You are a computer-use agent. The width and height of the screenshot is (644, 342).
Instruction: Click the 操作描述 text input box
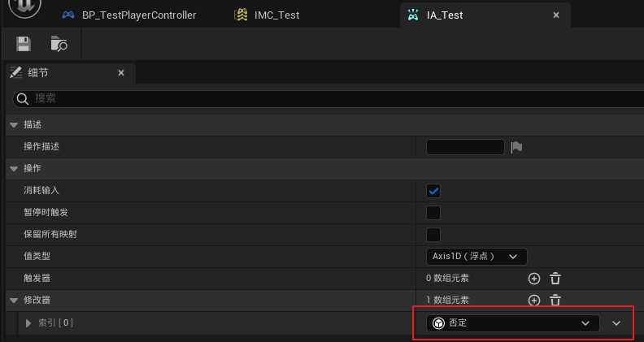point(465,147)
